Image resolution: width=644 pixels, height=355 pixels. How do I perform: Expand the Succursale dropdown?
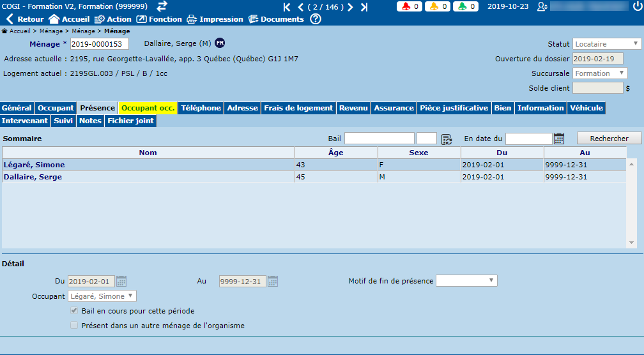(600, 73)
